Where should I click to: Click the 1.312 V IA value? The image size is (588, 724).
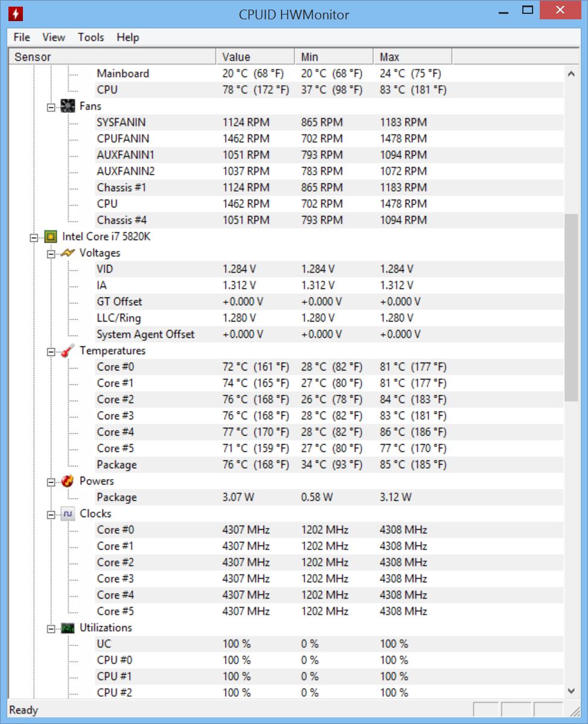pos(239,285)
